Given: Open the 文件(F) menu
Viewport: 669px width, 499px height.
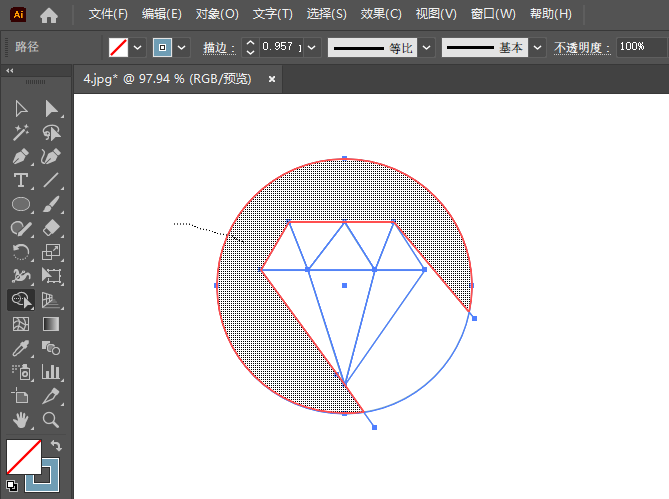Looking at the screenshot, I should [x=108, y=14].
